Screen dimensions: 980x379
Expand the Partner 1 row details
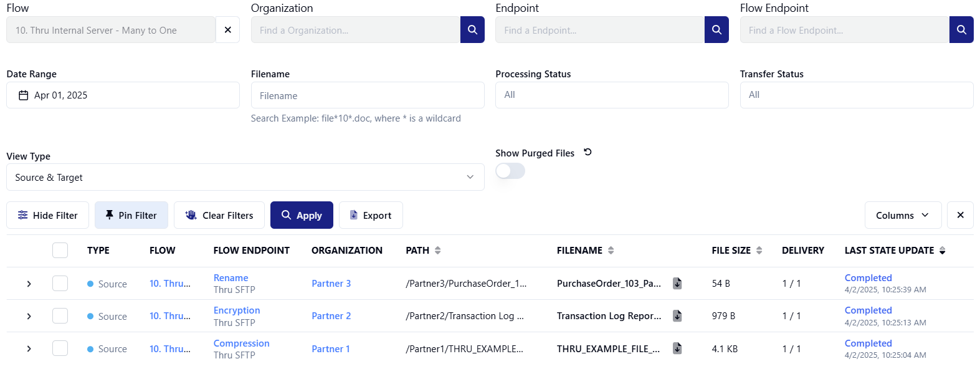click(29, 348)
